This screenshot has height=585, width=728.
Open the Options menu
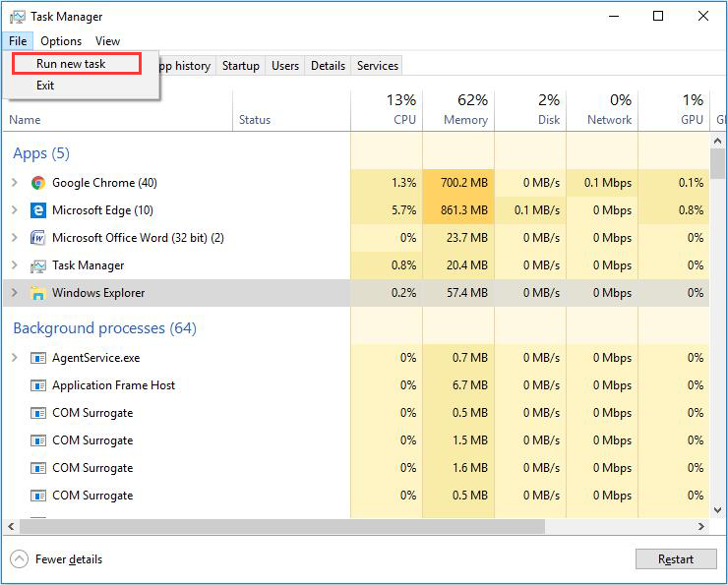pos(61,41)
